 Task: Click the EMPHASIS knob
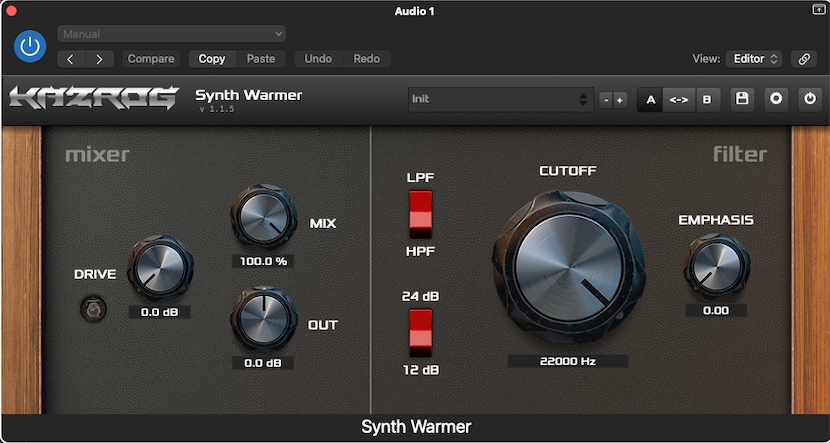click(717, 266)
